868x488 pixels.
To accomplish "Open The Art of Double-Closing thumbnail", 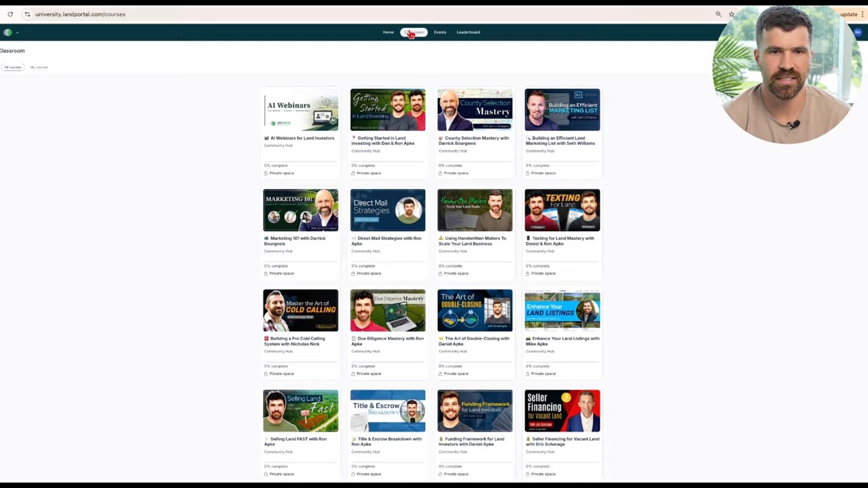I will coord(475,310).
